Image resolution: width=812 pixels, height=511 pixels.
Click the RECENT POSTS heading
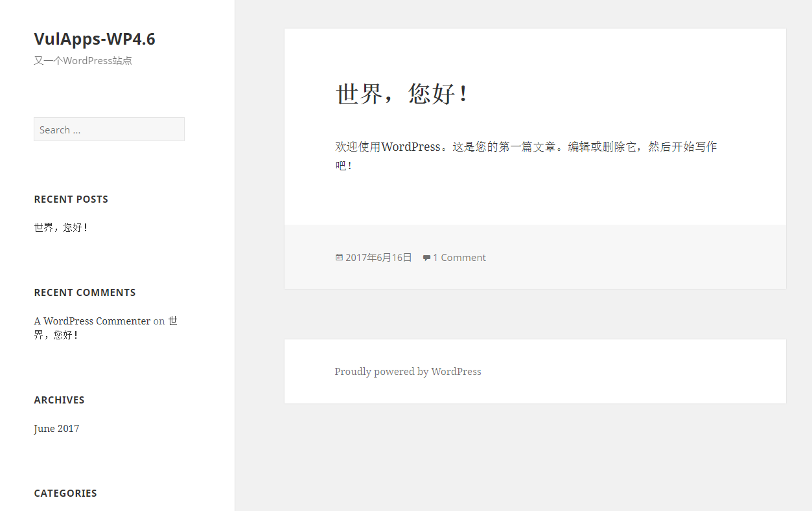pyautogui.click(x=71, y=199)
